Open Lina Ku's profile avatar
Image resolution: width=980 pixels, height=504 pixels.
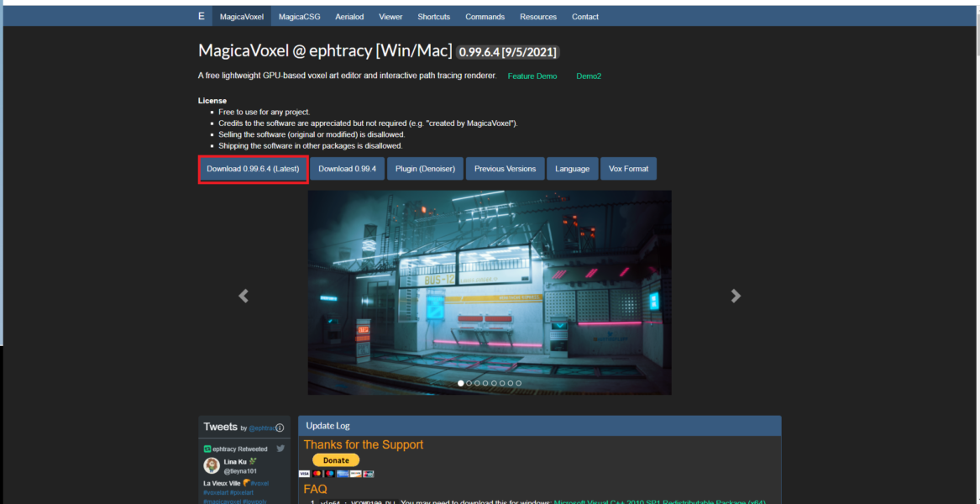pos(212,466)
